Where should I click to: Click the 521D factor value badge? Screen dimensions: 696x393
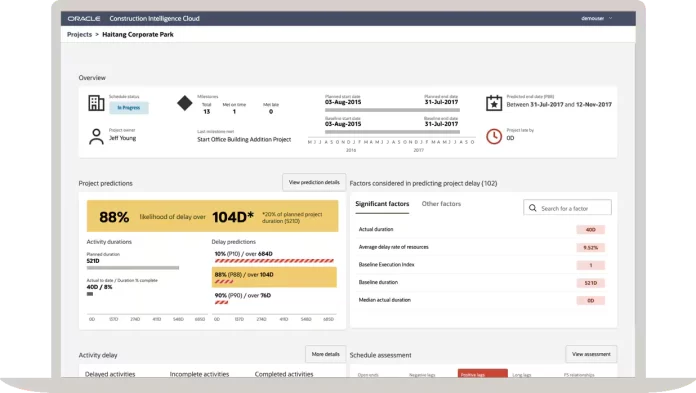pyautogui.click(x=590, y=283)
